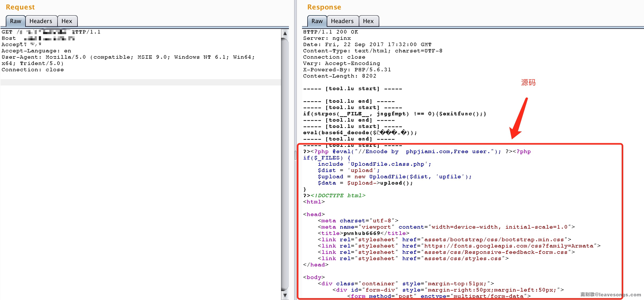Viewport: 644px width, 300px height.
Task: Click the title 'pwnhub6669' line
Action: (x=363, y=233)
